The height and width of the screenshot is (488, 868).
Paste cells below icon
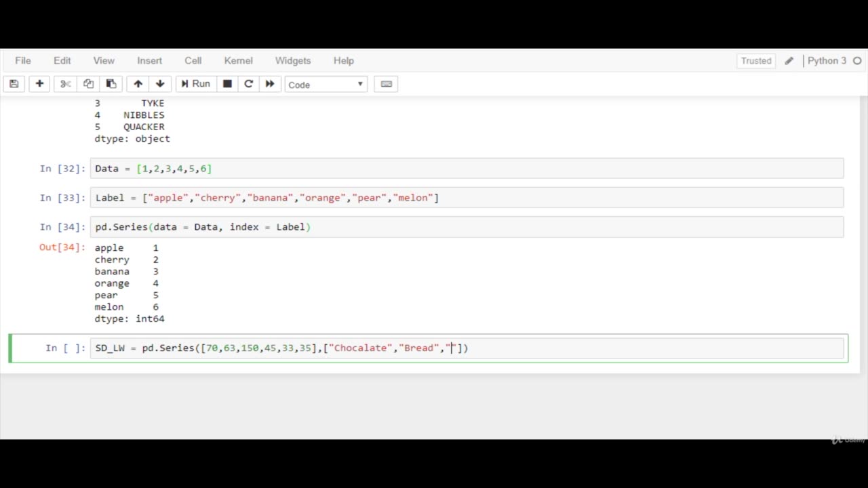(x=111, y=84)
